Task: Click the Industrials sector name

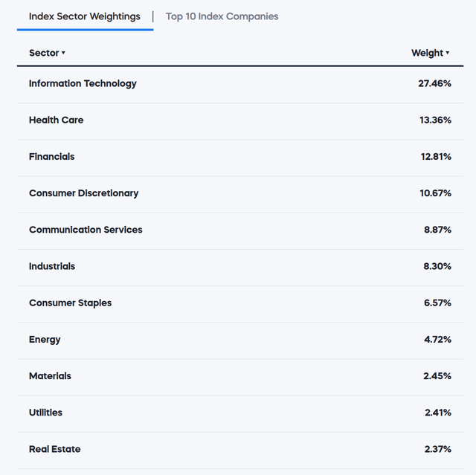Action: 52,266
